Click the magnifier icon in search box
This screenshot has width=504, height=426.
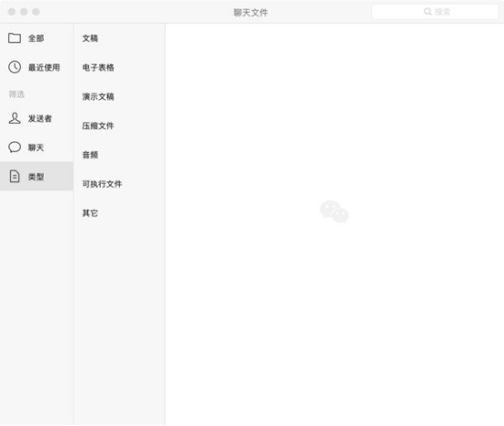[x=428, y=12]
